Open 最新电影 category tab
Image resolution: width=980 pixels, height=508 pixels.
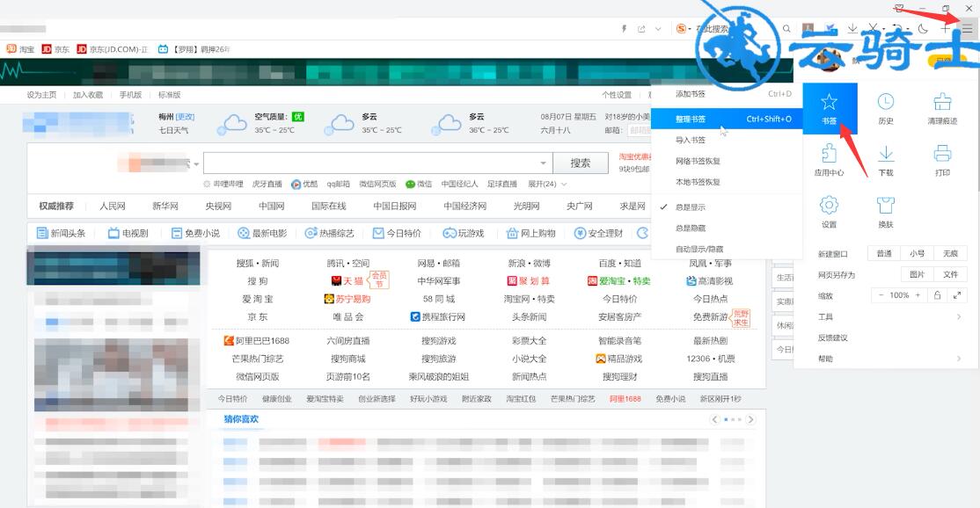coord(262,234)
